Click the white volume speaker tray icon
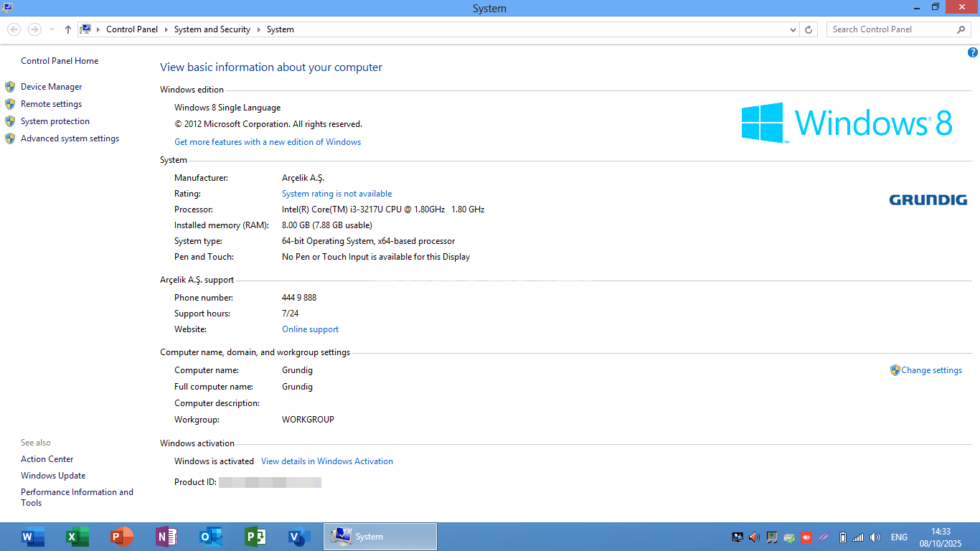Image resolution: width=980 pixels, height=551 pixels. click(875, 537)
